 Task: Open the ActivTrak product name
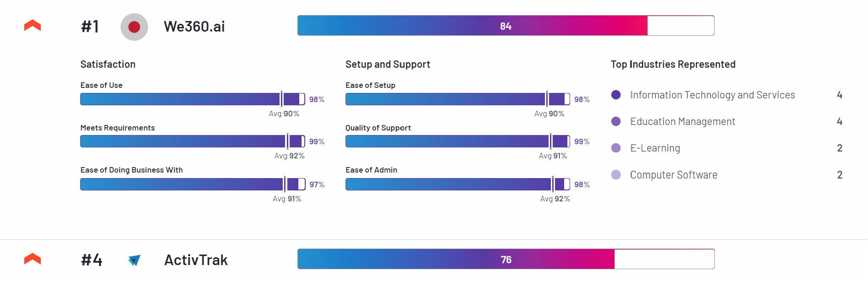click(x=196, y=260)
